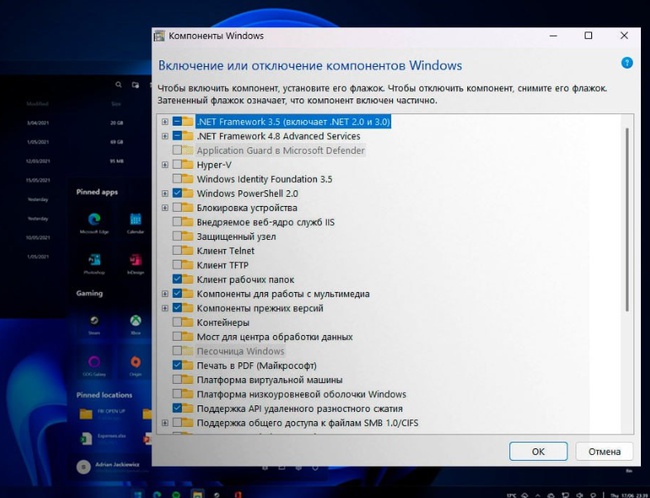
Task: Open the green Spotify taskbar icon
Action: coord(176,494)
